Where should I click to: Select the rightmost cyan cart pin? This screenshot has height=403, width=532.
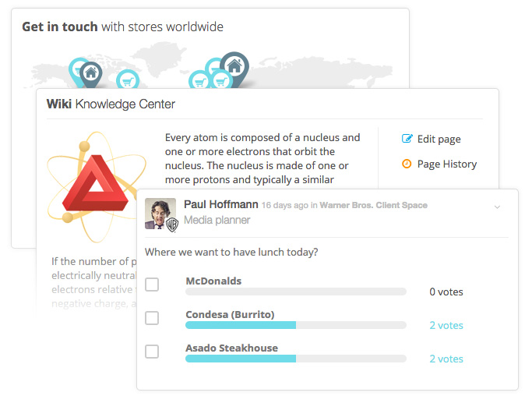221,81
